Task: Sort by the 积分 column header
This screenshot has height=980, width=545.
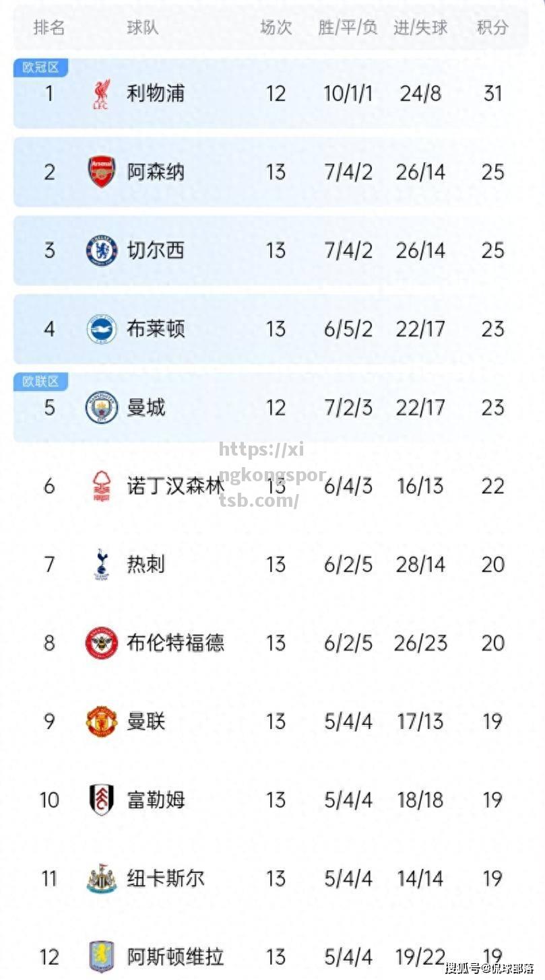Action: (x=492, y=28)
